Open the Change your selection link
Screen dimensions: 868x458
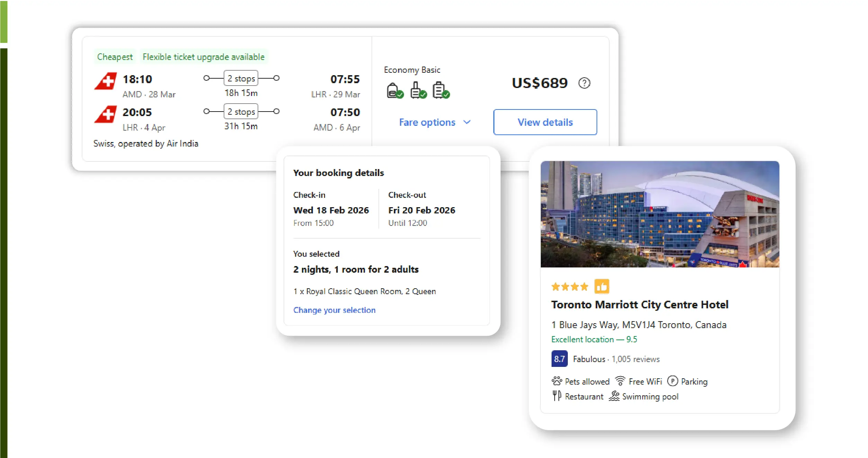[334, 310]
